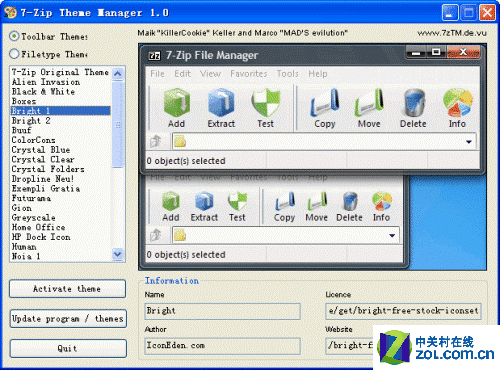Select Buuf theme in list
This screenshot has height=370, width=500.
(60, 130)
